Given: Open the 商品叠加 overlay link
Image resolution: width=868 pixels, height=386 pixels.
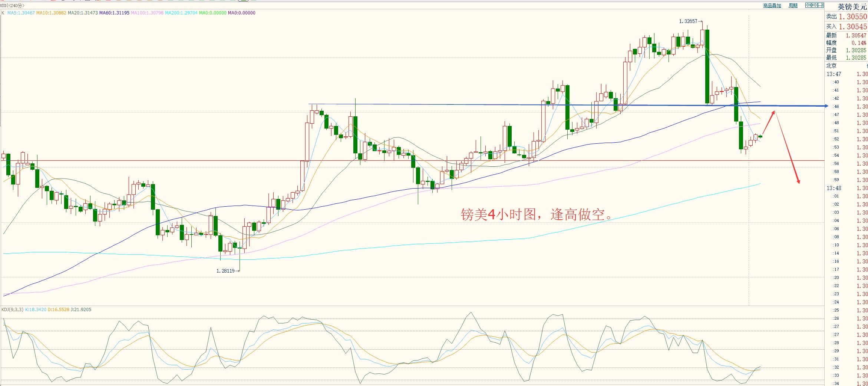Looking at the screenshot, I should click(x=772, y=6).
